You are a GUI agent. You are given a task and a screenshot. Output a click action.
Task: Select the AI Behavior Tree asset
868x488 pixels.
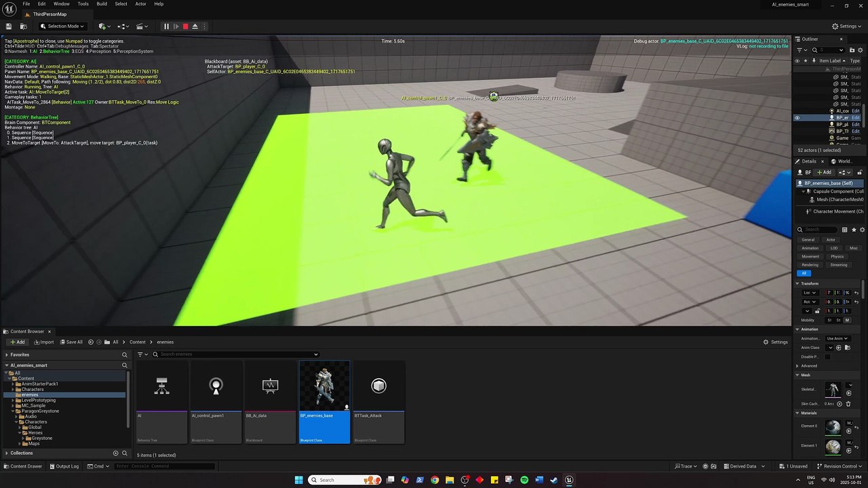[161, 402]
